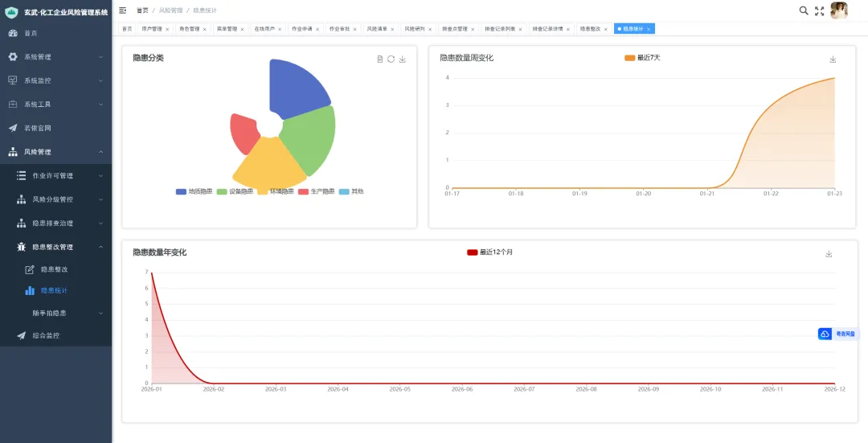This screenshot has height=443, width=868.
Task: Close the active 隐患统计 tab
Action: (x=649, y=30)
